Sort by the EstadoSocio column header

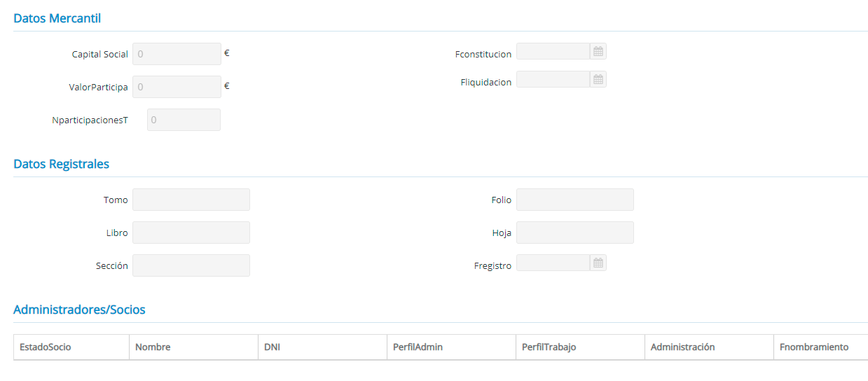(x=46, y=347)
